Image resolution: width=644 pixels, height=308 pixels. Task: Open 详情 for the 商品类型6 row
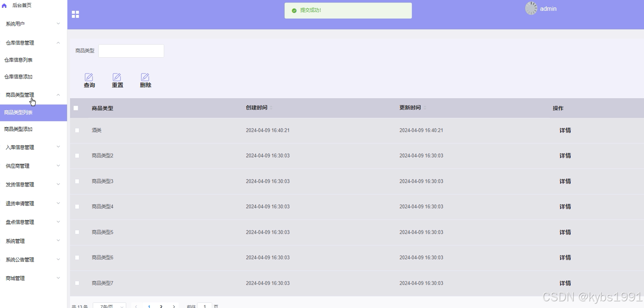coord(565,257)
